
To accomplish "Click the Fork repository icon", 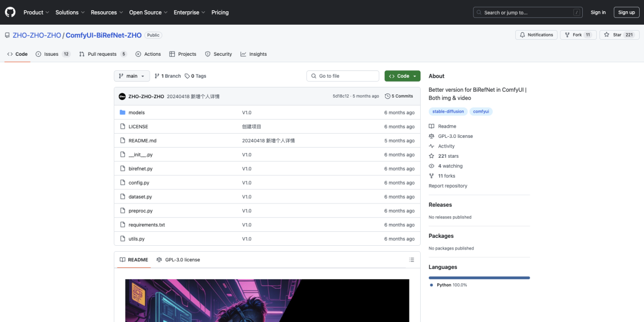I will tap(567, 35).
